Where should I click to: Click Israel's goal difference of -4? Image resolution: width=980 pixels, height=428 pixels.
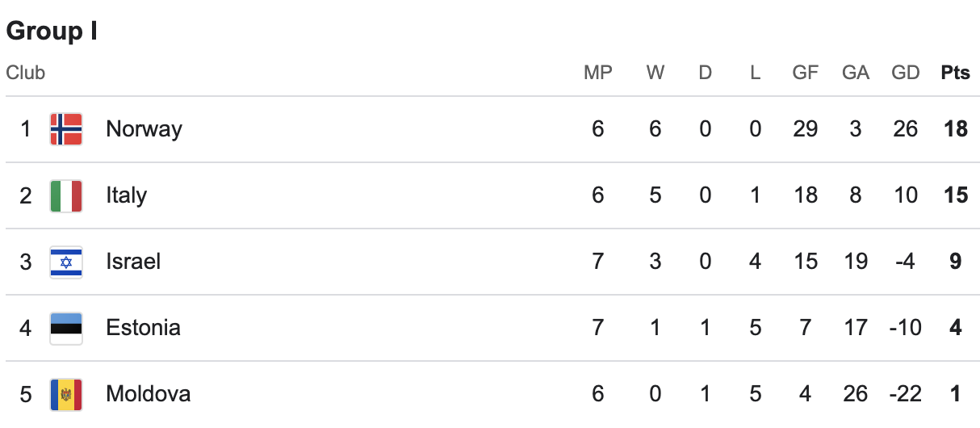pos(904,262)
